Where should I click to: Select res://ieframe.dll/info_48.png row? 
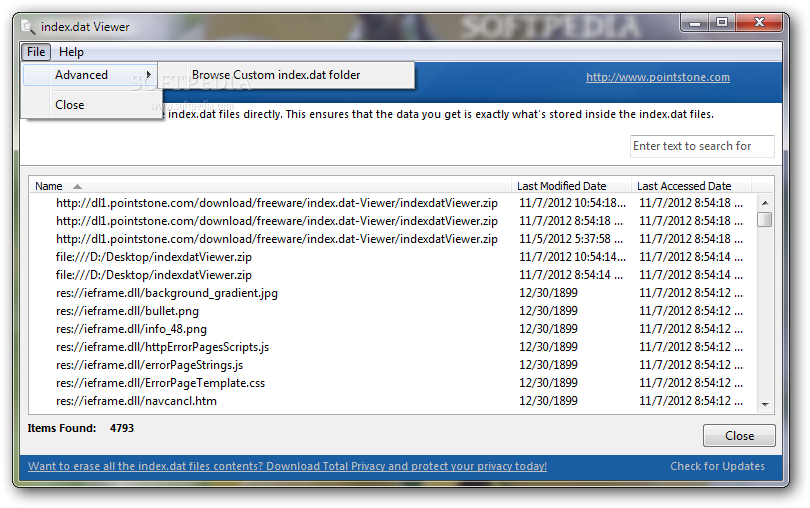(x=393, y=329)
